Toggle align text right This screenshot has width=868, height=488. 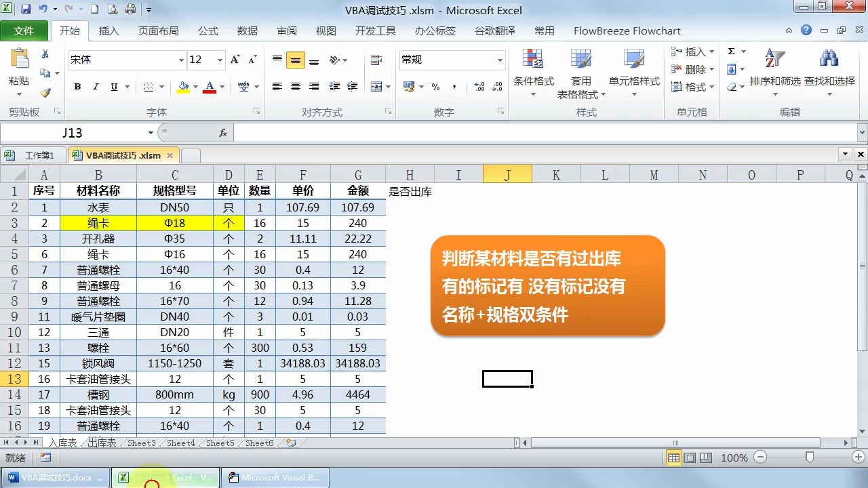coord(314,87)
